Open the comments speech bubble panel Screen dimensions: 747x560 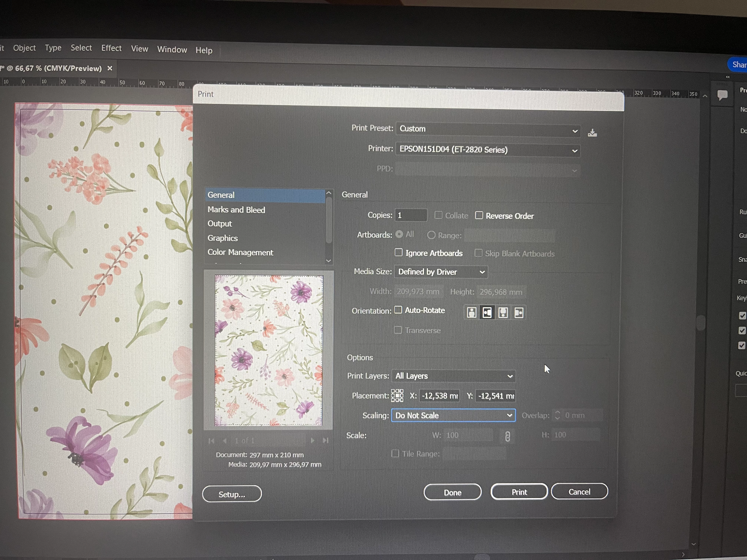(722, 95)
